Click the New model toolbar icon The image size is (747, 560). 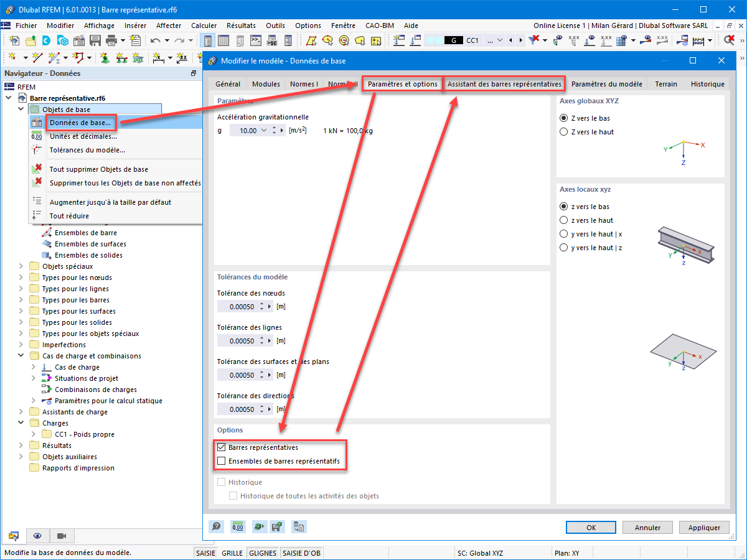tap(14, 40)
